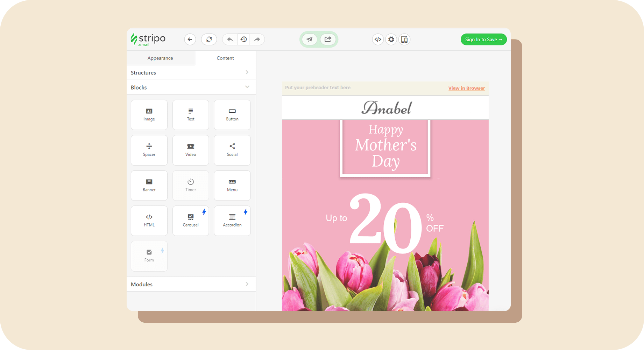Select the Content tab

coord(225,58)
